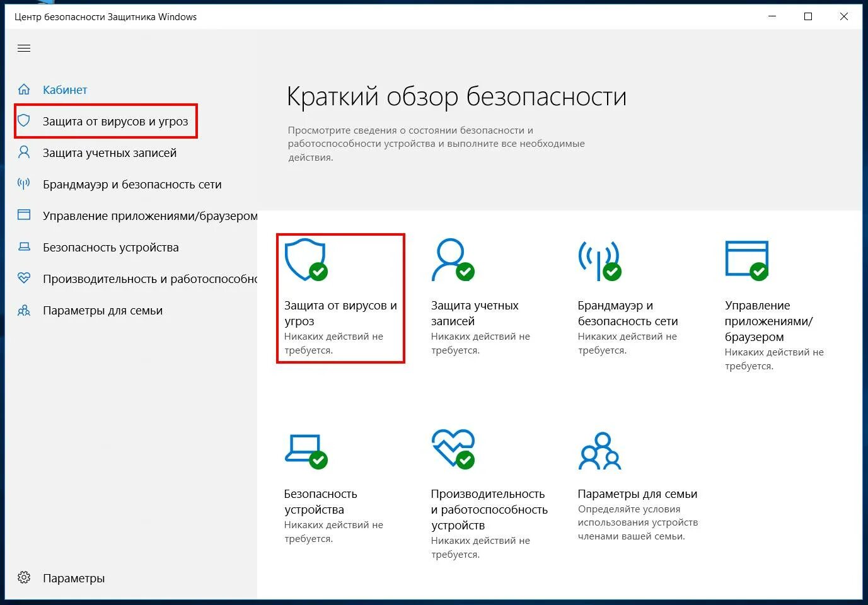The height and width of the screenshot is (605, 868).
Task: Click the large firewall antenna tile icon
Action: (599, 260)
